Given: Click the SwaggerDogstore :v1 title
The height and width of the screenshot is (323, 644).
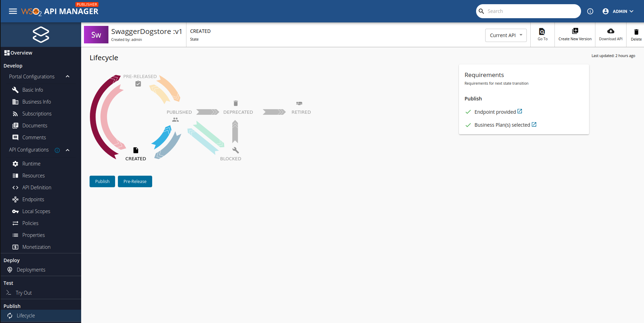Looking at the screenshot, I should [147, 31].
